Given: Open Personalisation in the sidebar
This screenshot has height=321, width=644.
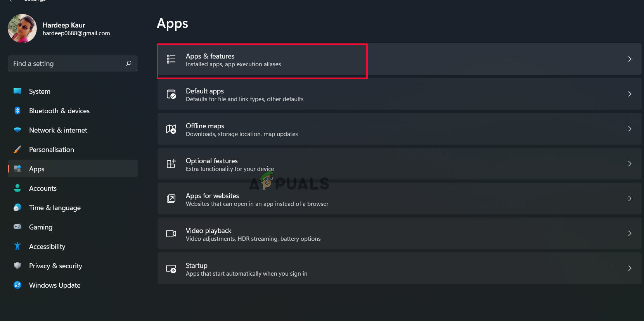Looking at the screenshot, I should pyautogui.click(x=51, y=150).
